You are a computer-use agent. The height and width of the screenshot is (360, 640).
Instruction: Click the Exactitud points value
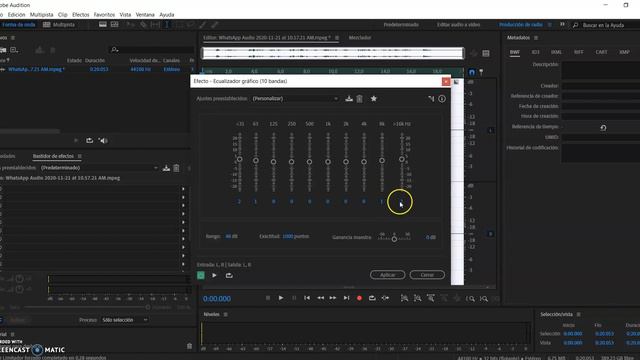tap(288, 236)
